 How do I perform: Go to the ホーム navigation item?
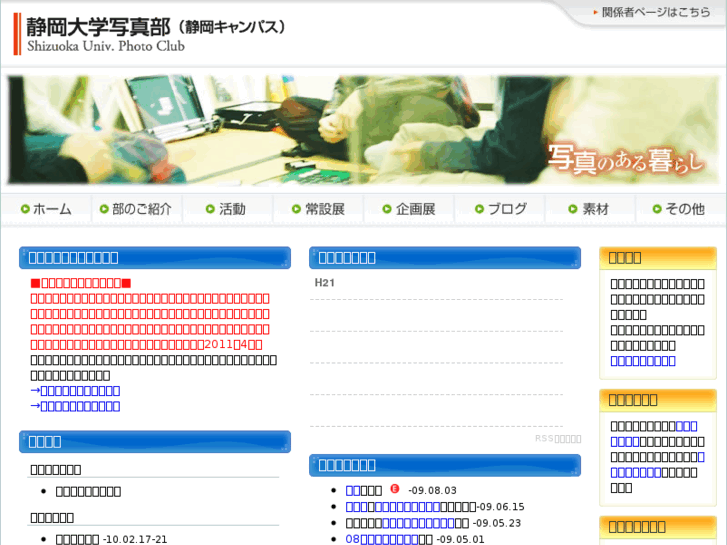click(x=46, y=209)
